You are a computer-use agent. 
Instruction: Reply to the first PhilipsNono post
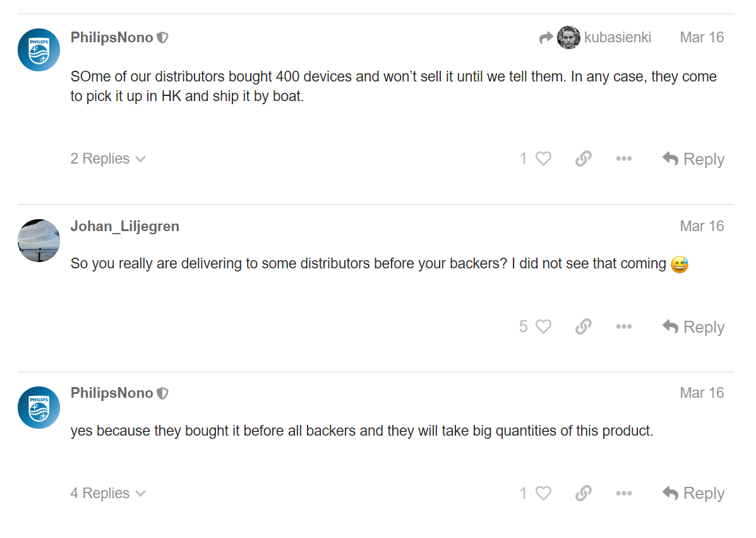pyautogui.click(x=693, y=158)
